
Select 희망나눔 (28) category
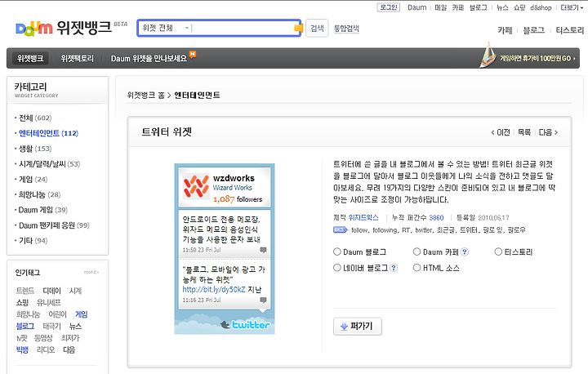39,194
